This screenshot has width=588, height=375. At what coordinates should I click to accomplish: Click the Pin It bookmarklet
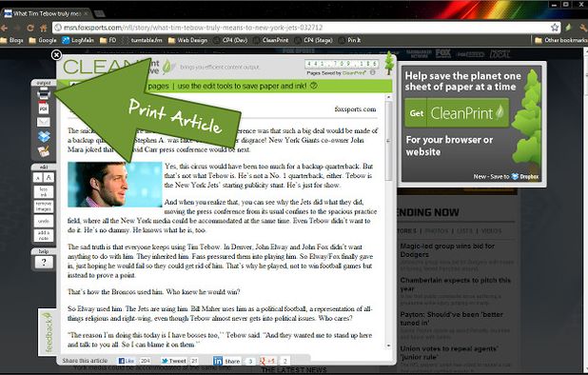pyautogui.click(x=349, y=40)
